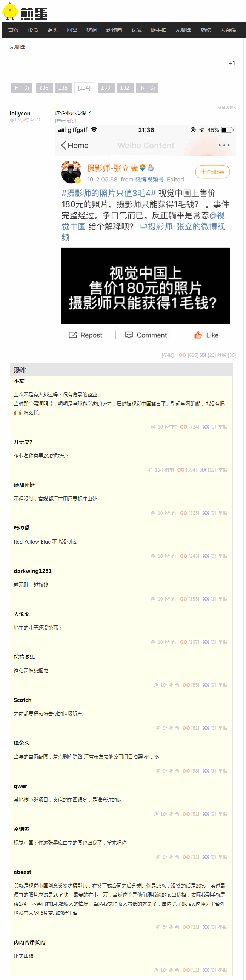Open original image via 查看原图 link
246x980 pixels.
coord(66,121)
